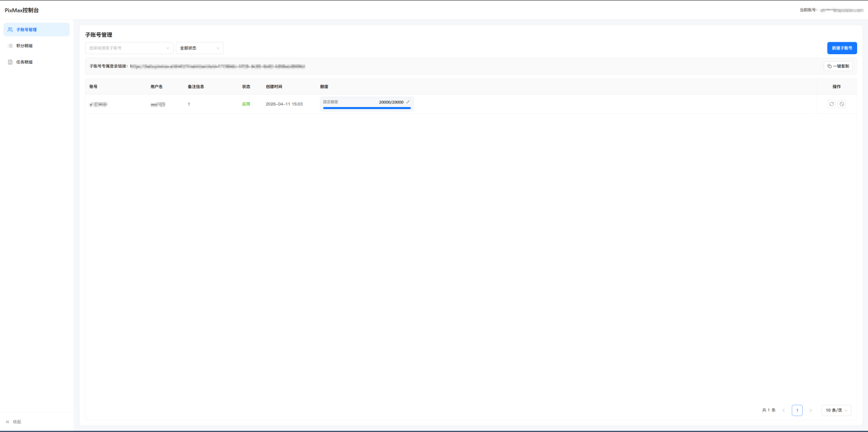Collapse the sidebar with 收起
This screenshot has width=868, height=432.
(14, 422)
